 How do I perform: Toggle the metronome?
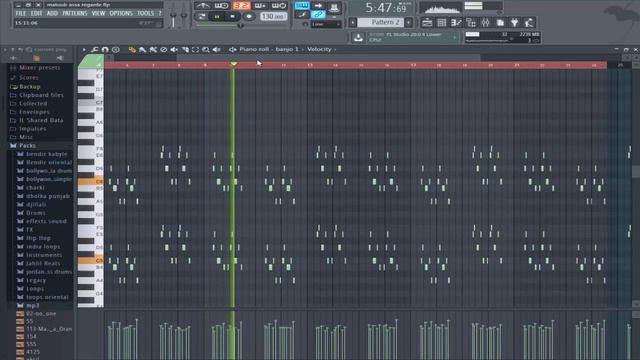coord(202,6)
